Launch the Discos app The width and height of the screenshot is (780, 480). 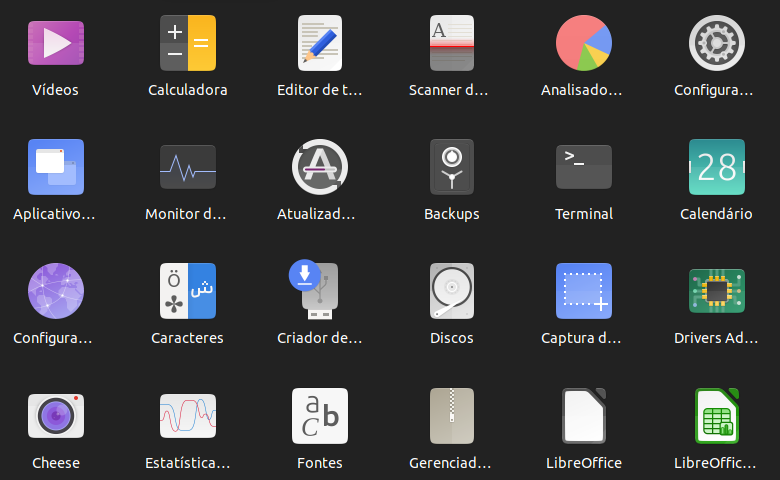452,291
